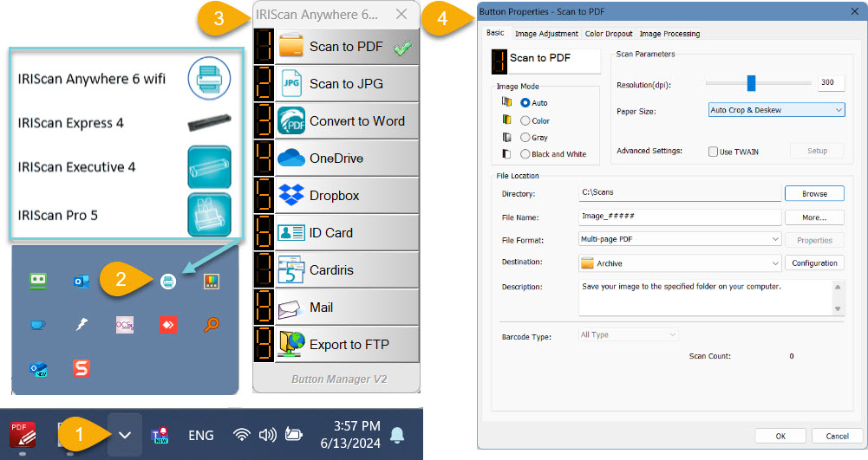The image size is (868, 460).
Task: Switch to the Basic tab
Action: pos(495,33)
